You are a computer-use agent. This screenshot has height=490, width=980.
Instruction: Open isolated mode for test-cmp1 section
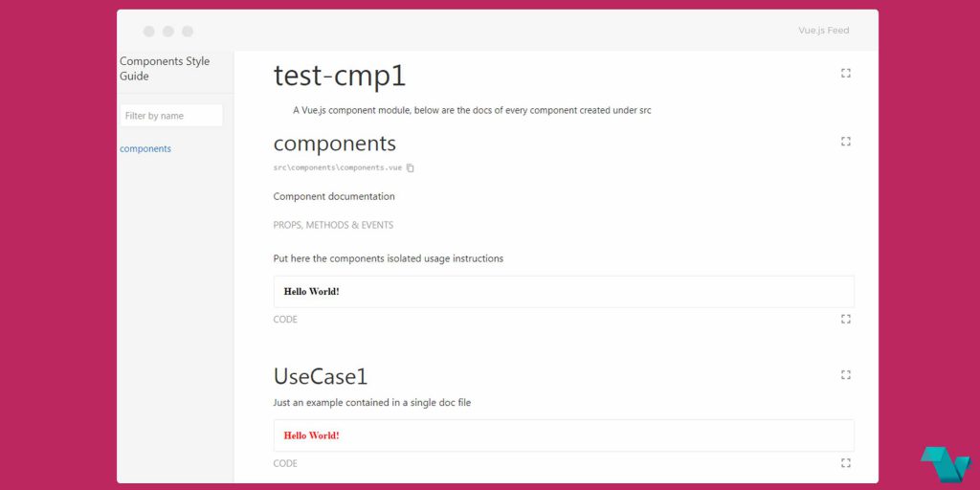click(846, 73)
